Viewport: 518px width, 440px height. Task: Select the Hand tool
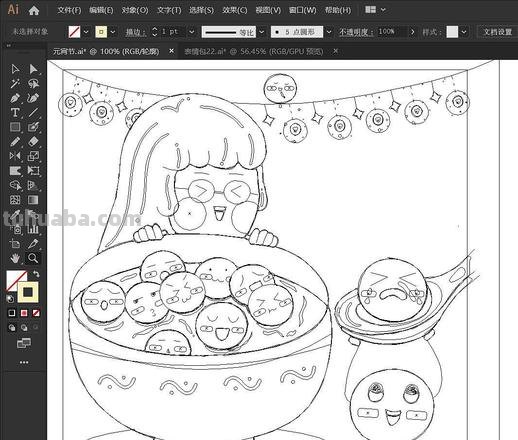pos(15,258)
